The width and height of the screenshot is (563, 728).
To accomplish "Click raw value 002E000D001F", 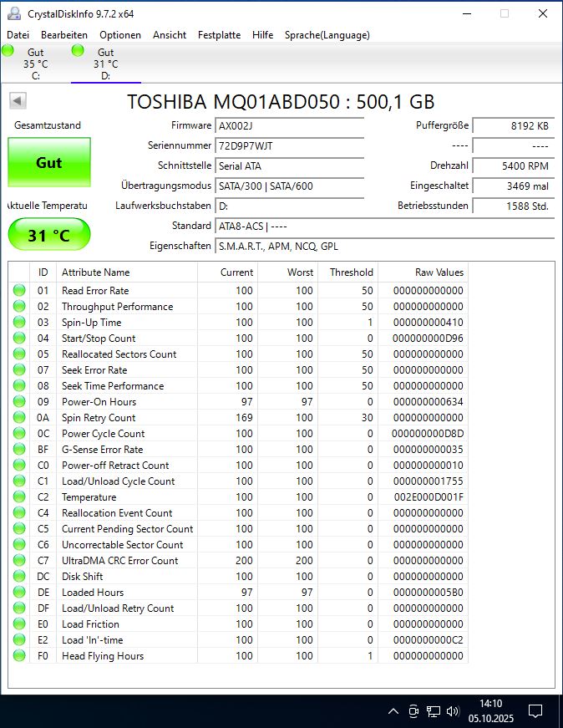I will click(429, 497).
